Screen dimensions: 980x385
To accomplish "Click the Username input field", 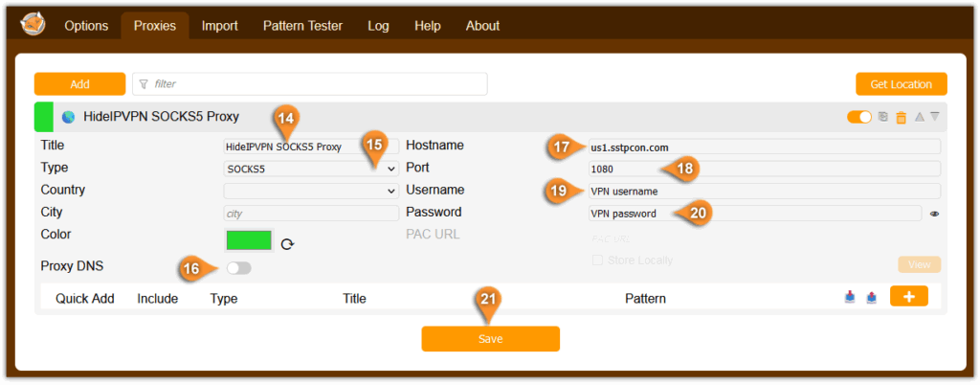I will pyautogui.click(x=765, y=192).
